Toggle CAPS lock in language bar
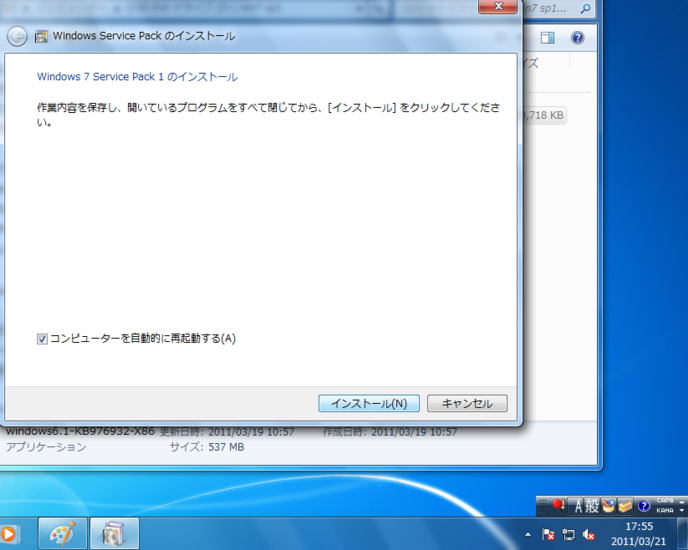Viewport: 688px width, 550px height. coord(665,500)
